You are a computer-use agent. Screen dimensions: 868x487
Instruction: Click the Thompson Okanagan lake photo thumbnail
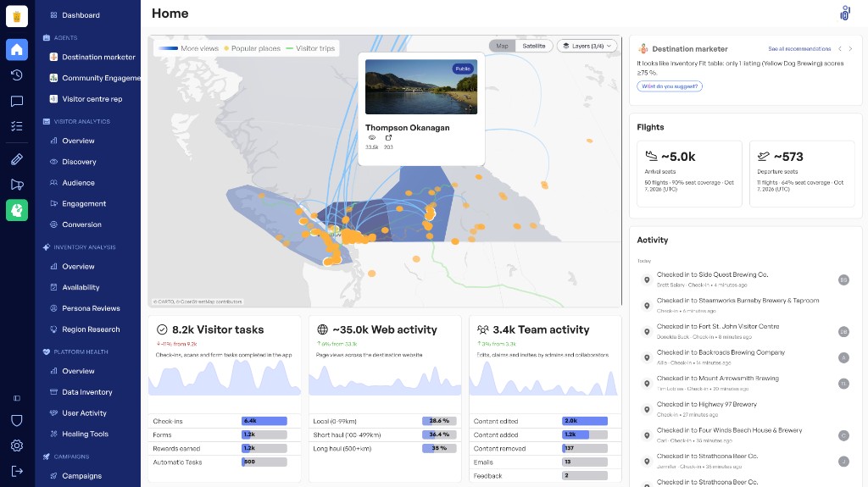click(x=421, y=87)
